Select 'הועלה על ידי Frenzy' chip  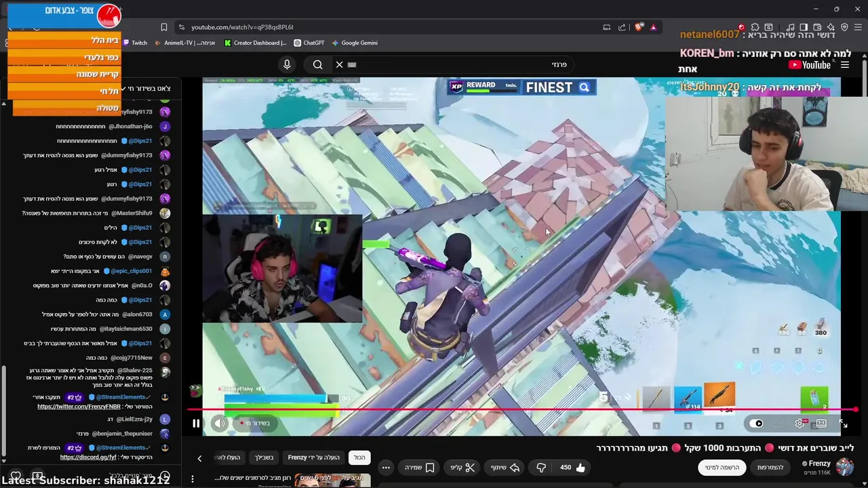click(x=313, y=457)
